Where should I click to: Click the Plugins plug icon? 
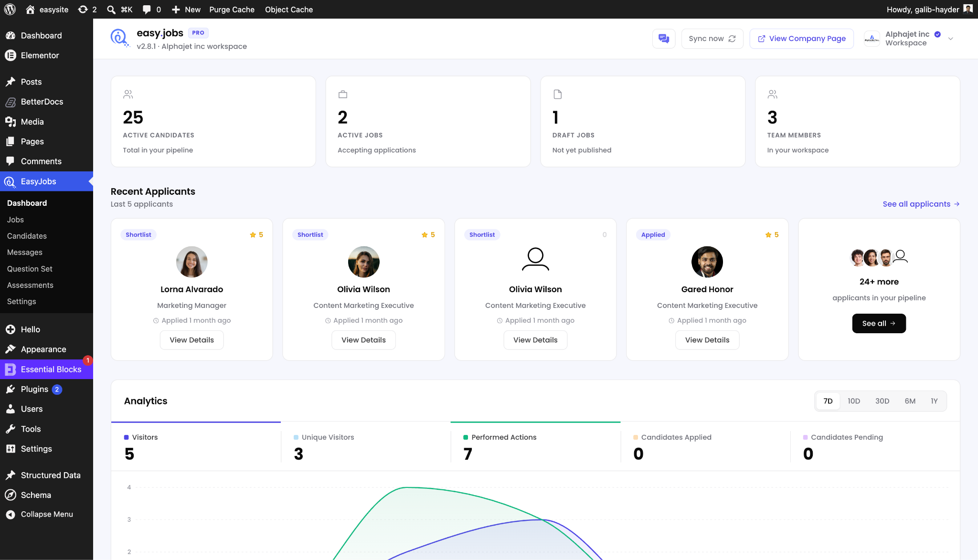pos(11,389)
